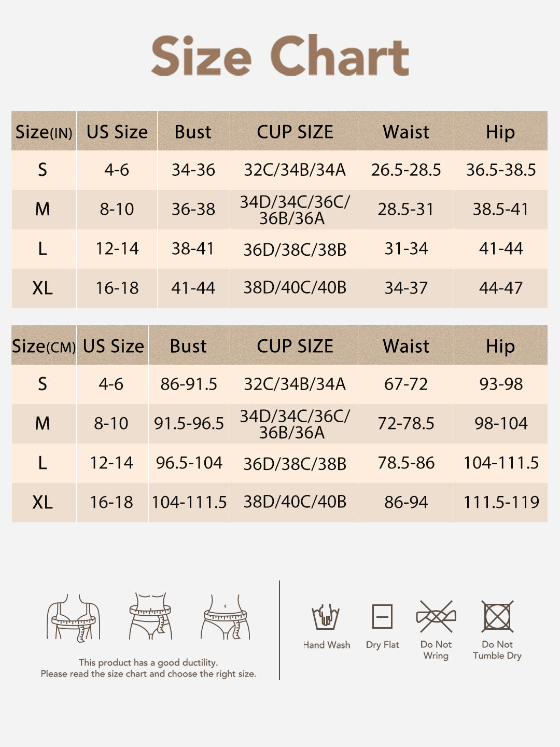
Task: Click the Hand Wash care icon
Action: (326, 617)
